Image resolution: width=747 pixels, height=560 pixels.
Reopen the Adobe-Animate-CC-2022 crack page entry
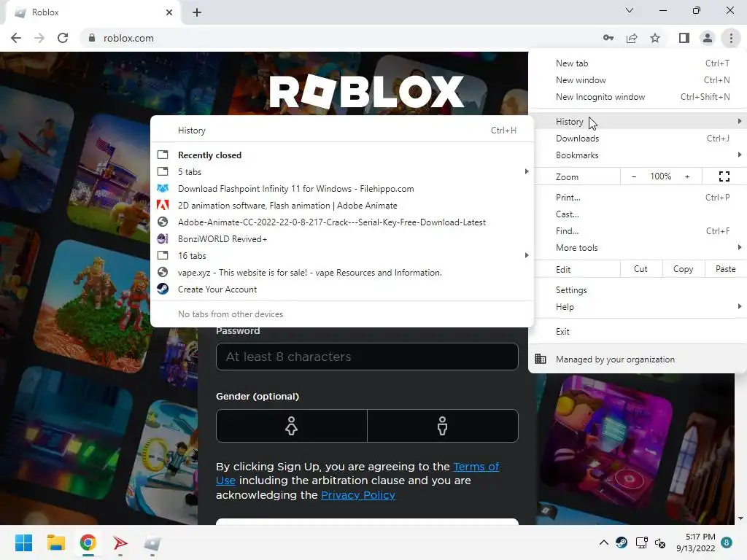[341, 222]
